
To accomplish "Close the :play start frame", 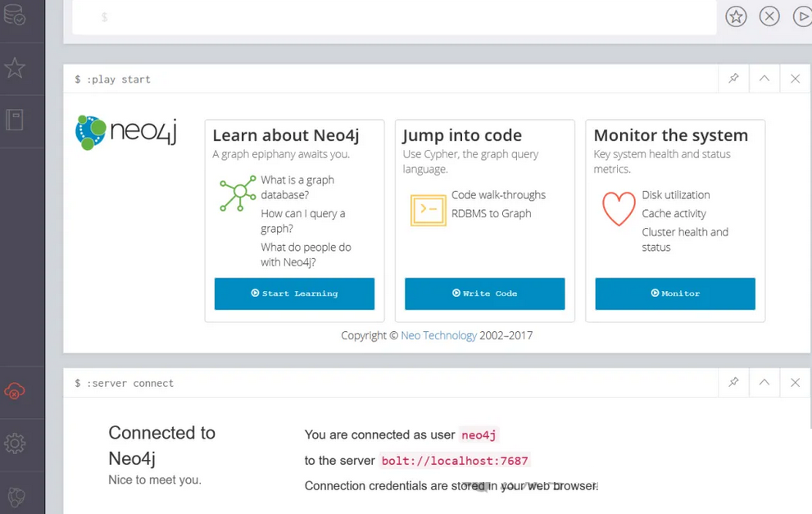I will click(x=795, y=79).
